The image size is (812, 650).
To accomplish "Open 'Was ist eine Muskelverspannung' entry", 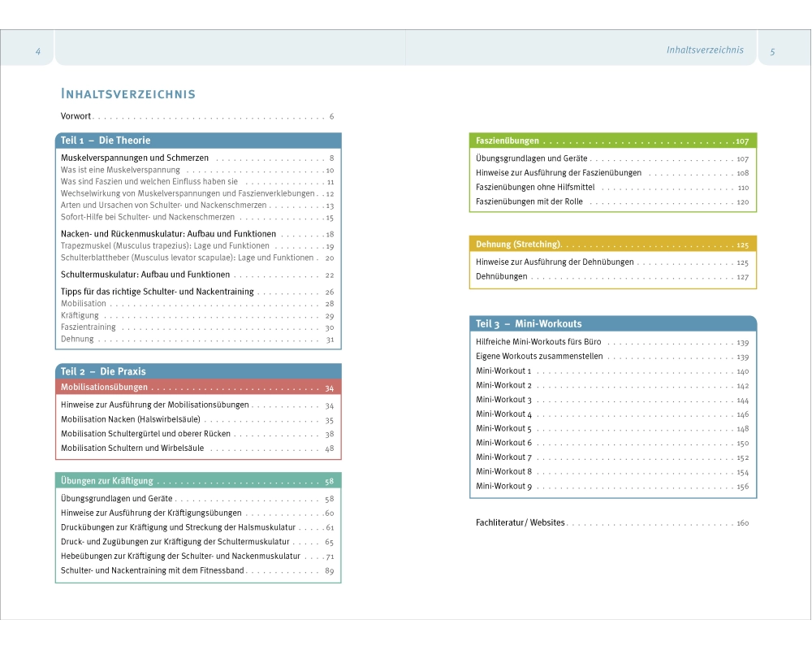I will coord(120,170).
